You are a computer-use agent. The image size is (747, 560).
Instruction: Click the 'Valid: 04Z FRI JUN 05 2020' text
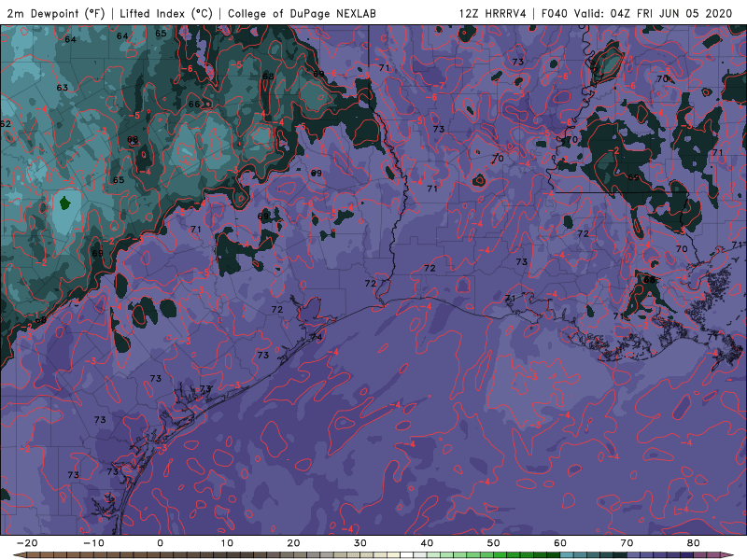coord(653,13)
